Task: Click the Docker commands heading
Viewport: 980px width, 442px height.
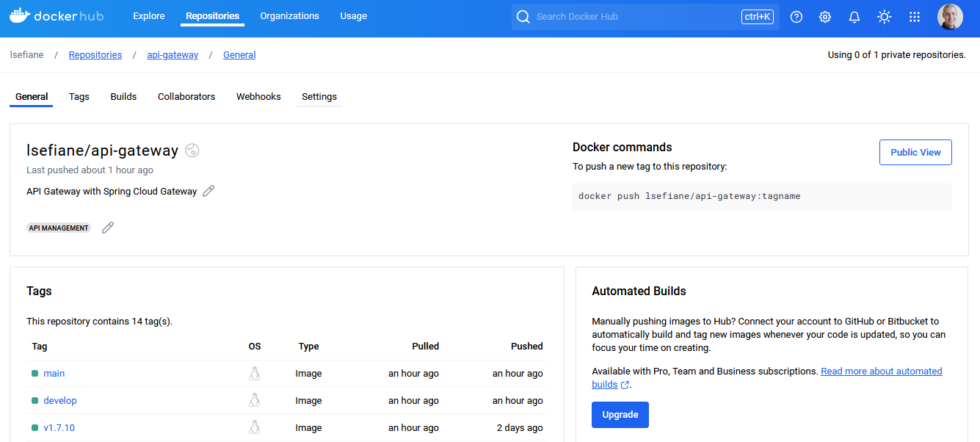Action: coord(623,148)
